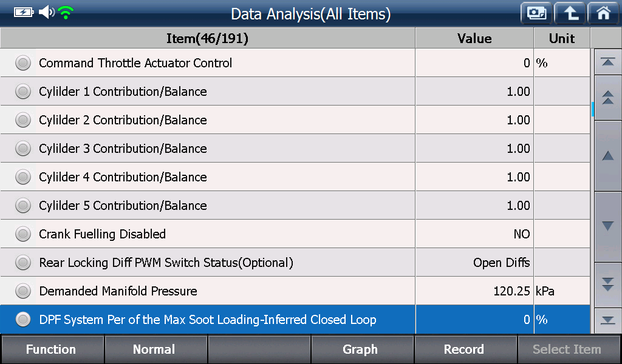Select Crank Fuelling Disabled radio button
This screenshot has width=622, height=364.
(23, 234)
